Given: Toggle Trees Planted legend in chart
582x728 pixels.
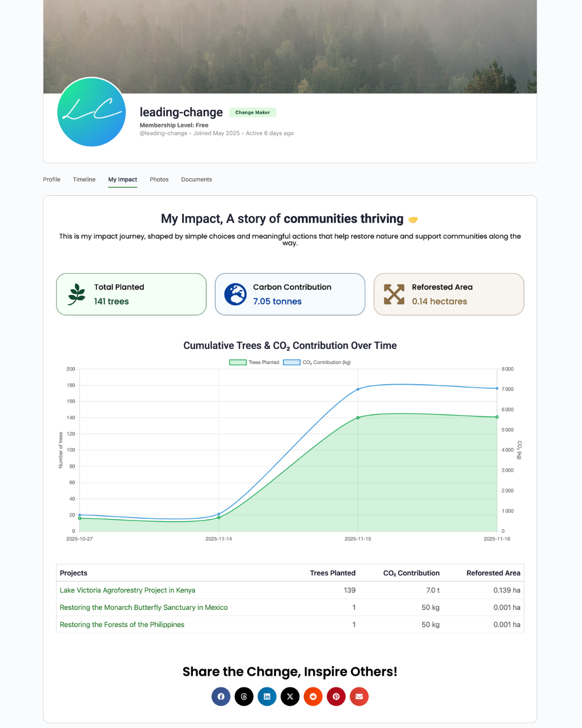Looking at the screenshot, I should [254, 362].
